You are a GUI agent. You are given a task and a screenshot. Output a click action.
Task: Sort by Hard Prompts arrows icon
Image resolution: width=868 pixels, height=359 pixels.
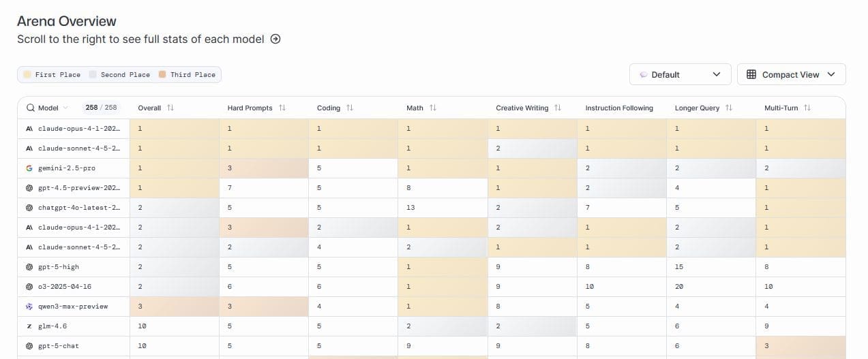coord(282,108)
